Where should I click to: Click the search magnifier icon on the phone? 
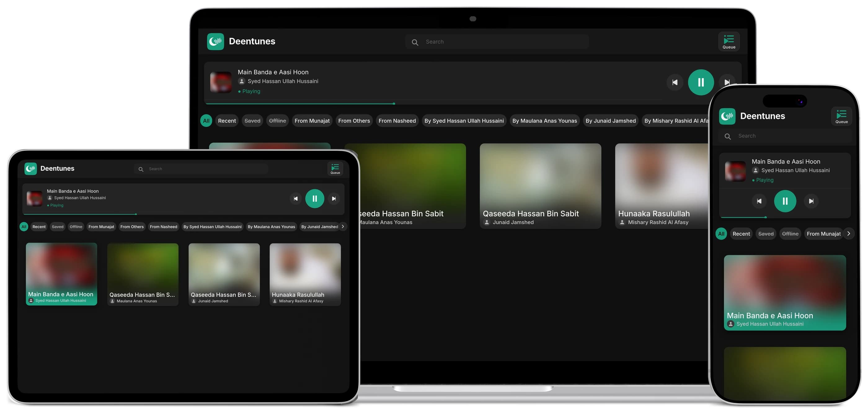(728, 136)
